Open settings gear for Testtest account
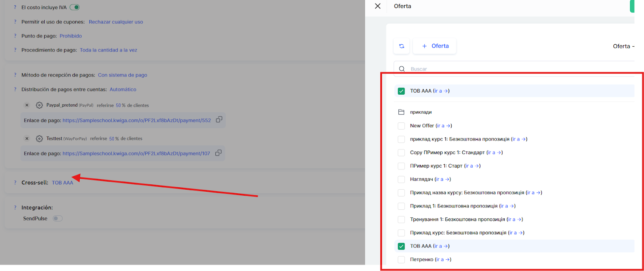The height and width of the screenshot is (271, 644). coord(39,139)
